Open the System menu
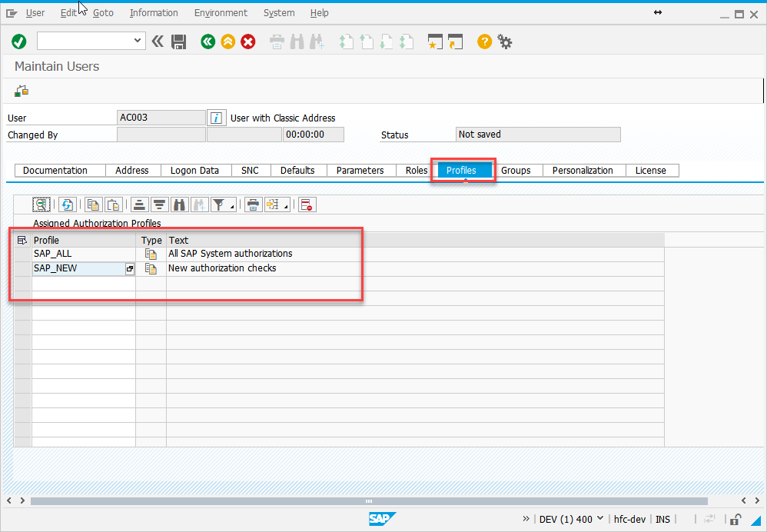 (279, 13)
